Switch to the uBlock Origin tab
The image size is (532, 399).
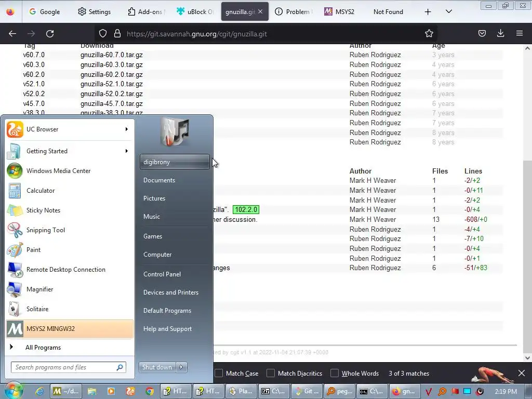(x=195, y=12)
